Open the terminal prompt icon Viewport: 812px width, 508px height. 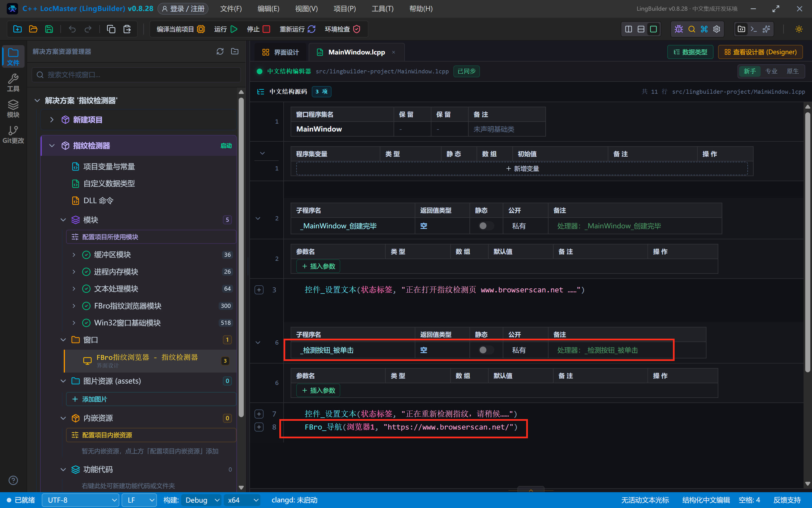(754, 29)
